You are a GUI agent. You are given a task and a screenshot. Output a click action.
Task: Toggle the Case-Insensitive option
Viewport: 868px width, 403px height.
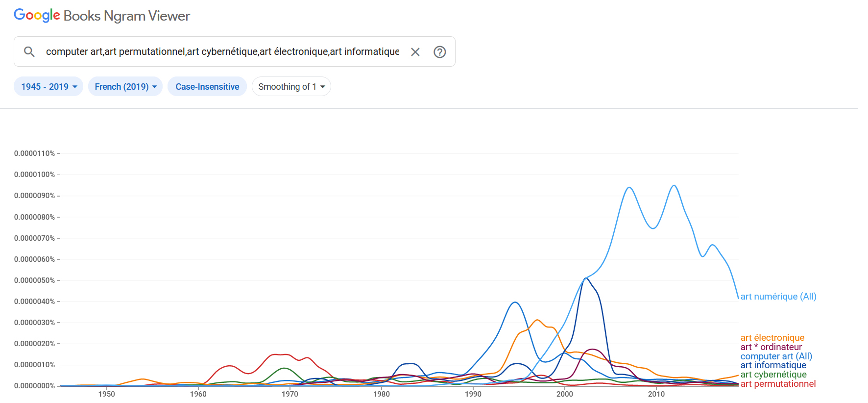[207, 87]
